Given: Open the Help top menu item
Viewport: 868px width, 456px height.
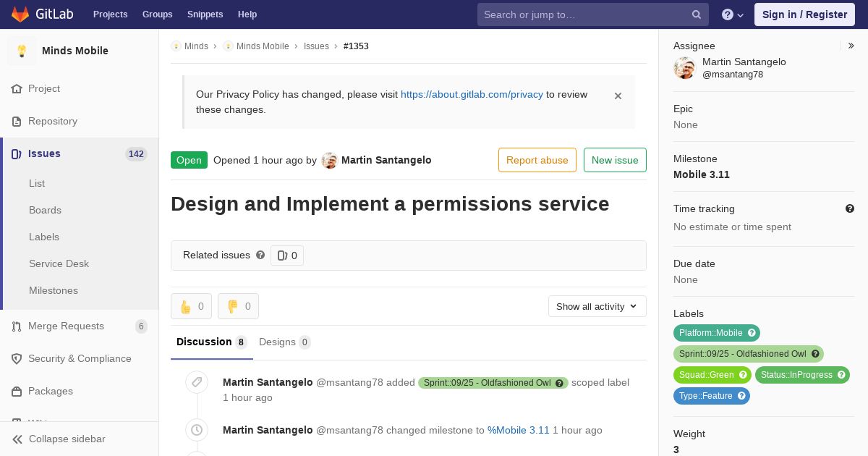Looking at the screenshot, I should pyautogui.click(x=247, y=14).
